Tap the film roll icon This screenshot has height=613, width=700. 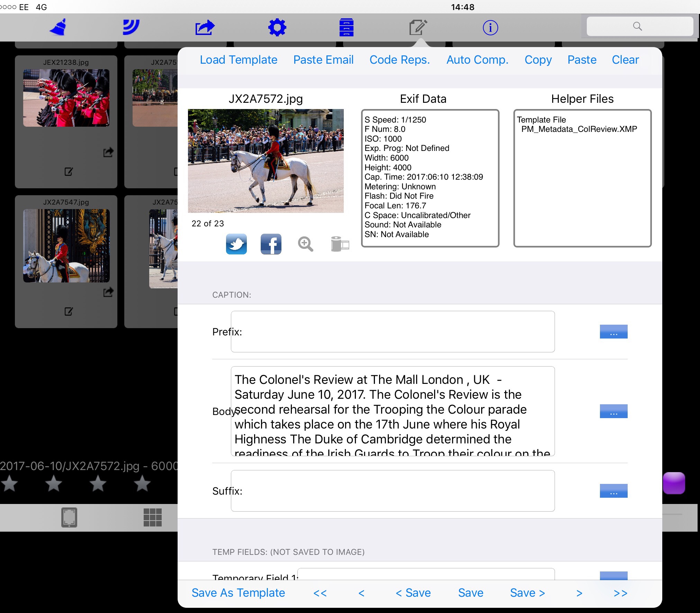340,244
